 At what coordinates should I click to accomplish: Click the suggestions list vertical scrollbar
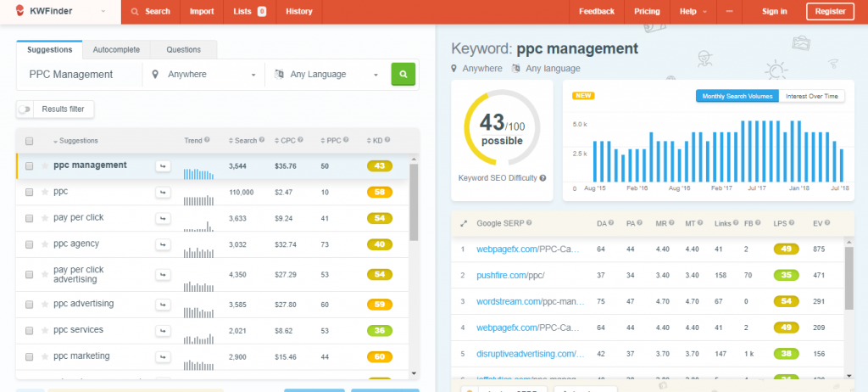414,203
